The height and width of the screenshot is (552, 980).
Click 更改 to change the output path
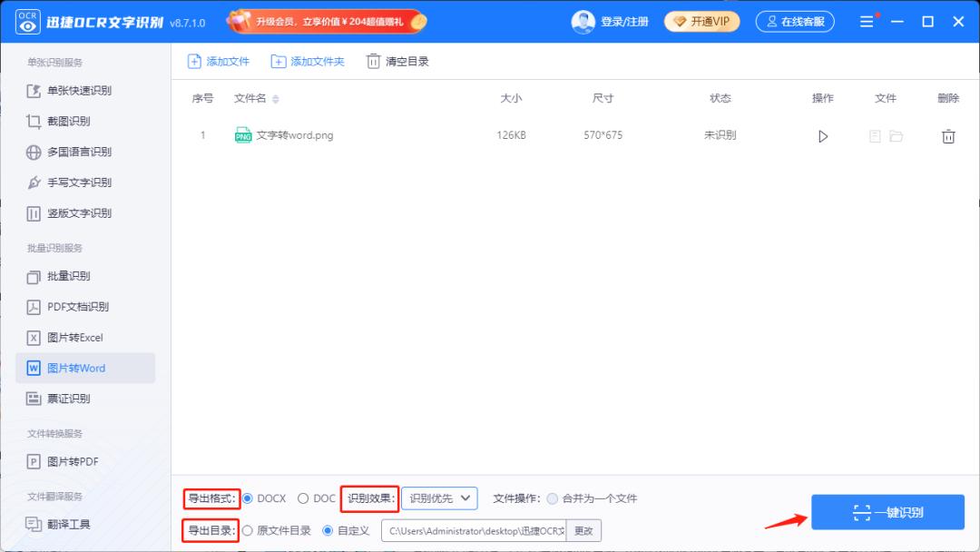pos(582,530)
